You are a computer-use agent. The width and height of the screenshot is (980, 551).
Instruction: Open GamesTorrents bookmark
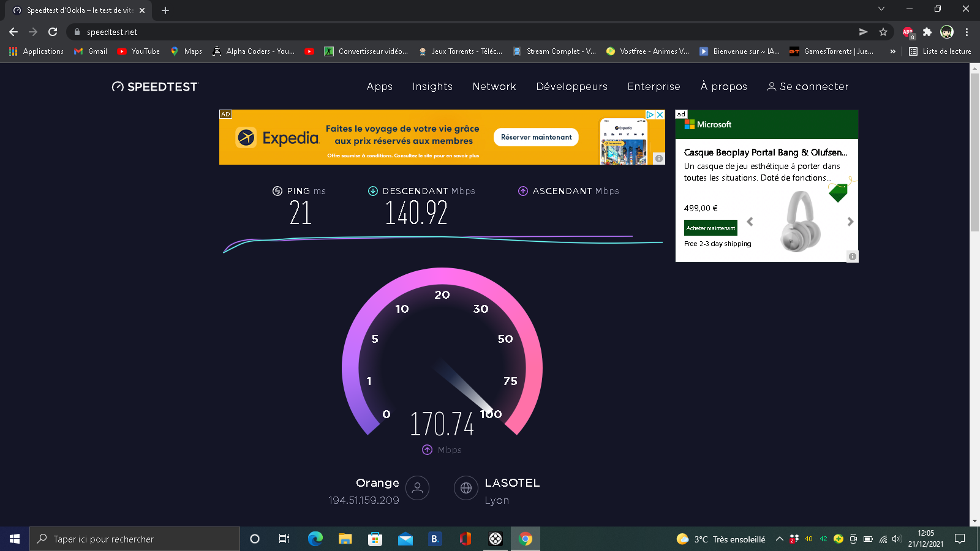832,51
